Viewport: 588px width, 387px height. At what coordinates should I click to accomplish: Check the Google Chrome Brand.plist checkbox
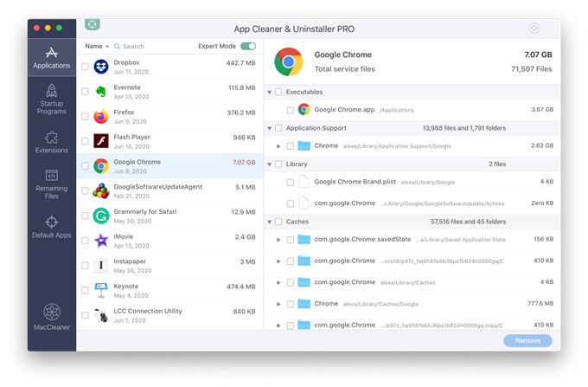click(291, 182)
